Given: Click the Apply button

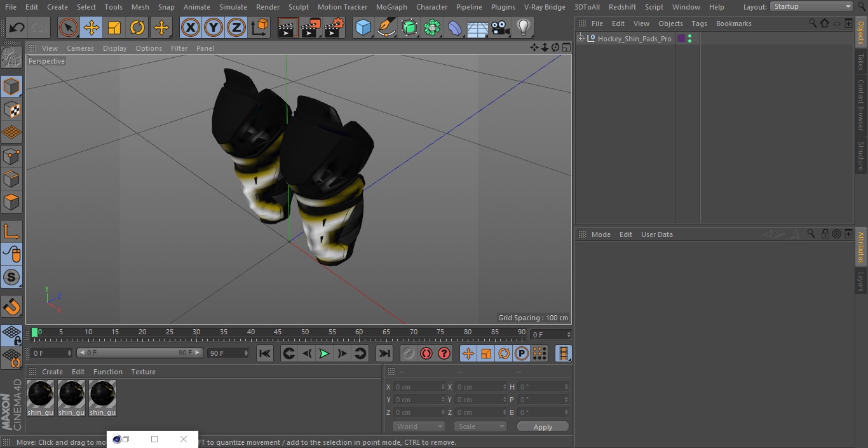Looking at the screenshot, I should (543, 426).
